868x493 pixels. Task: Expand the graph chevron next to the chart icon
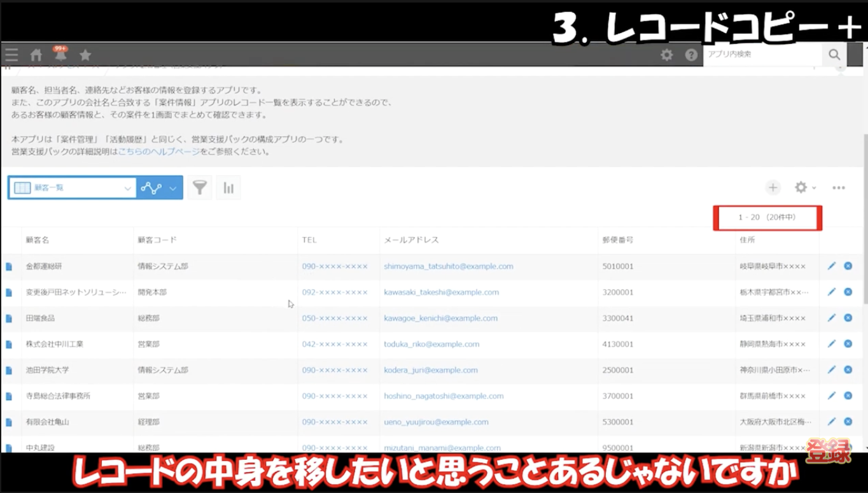tap(171, 187)
